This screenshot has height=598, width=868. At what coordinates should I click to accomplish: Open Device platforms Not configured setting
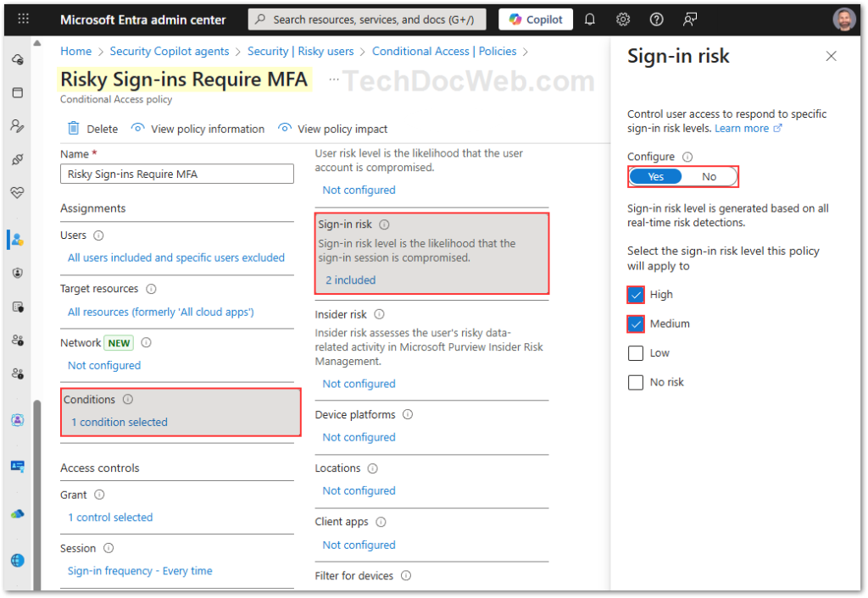(x=359, y=437)
